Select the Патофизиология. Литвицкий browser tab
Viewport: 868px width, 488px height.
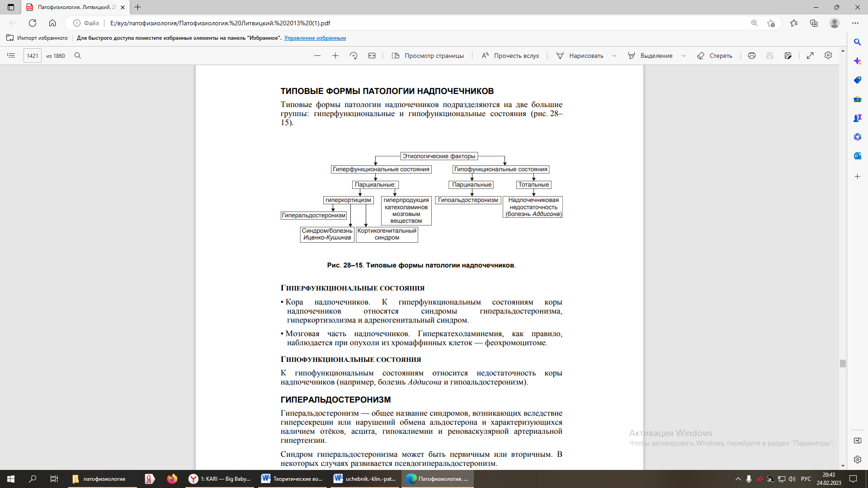click(x=75, y=7)
